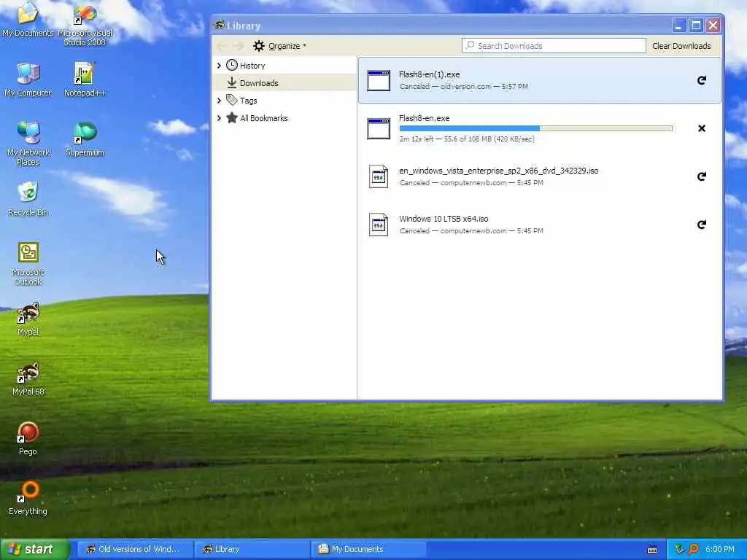747x560 pixels.
Task: Select the My Computer desktop icon
Action: pos(28,79)
